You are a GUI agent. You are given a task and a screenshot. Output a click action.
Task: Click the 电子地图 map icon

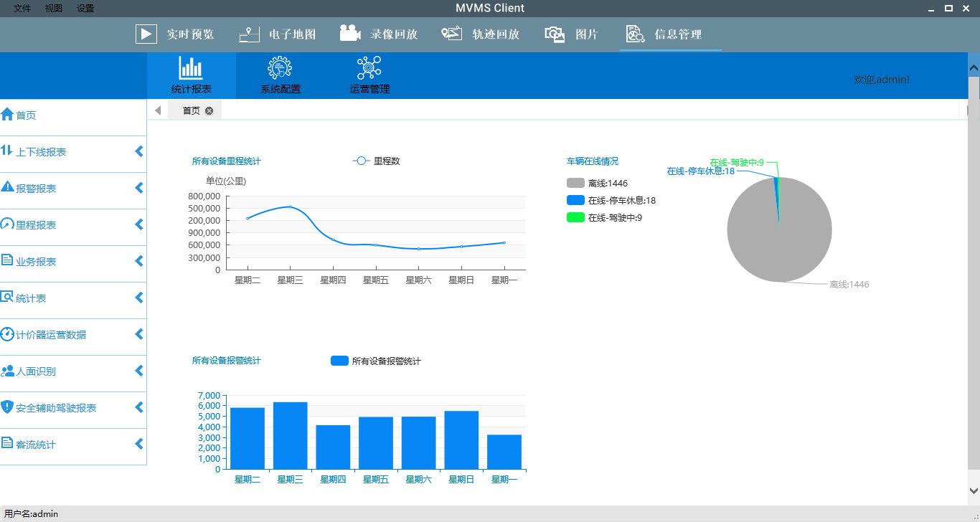point(248,34)
